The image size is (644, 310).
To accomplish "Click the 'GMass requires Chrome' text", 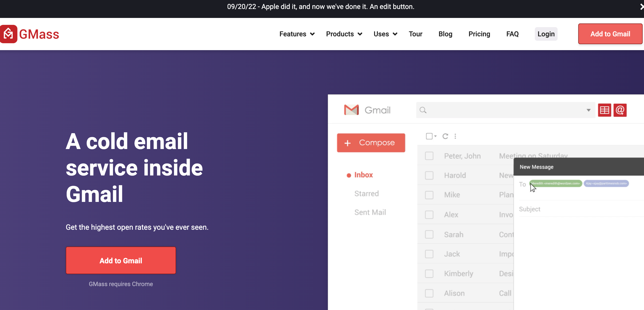I will [x=121, y=284].
